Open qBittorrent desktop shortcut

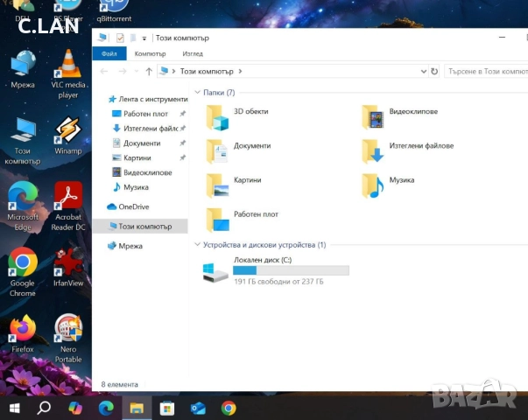pyautogui.click(x=114, y=11)
